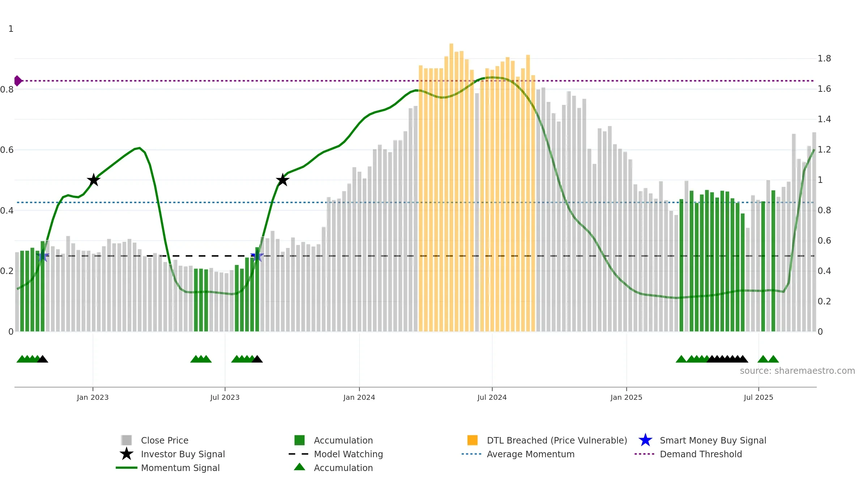This screenshot has height=488, width=868.
Task: Click the Demand Threshold purple dotted legend marker
Action: click(644, 454)
